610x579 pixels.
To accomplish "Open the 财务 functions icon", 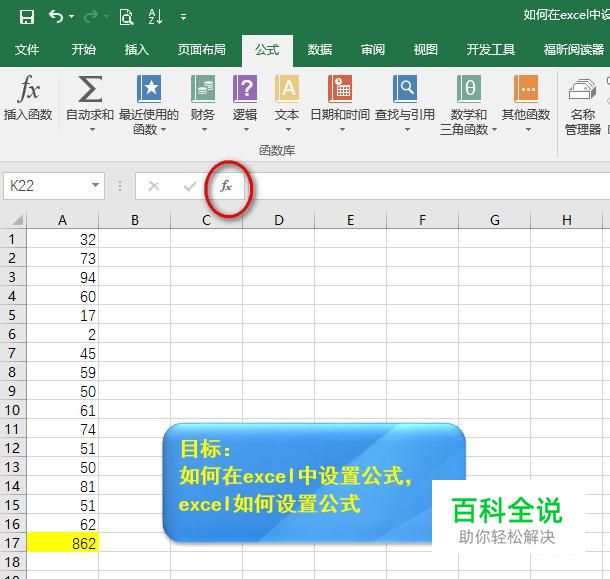I will [x=203, y=88].
